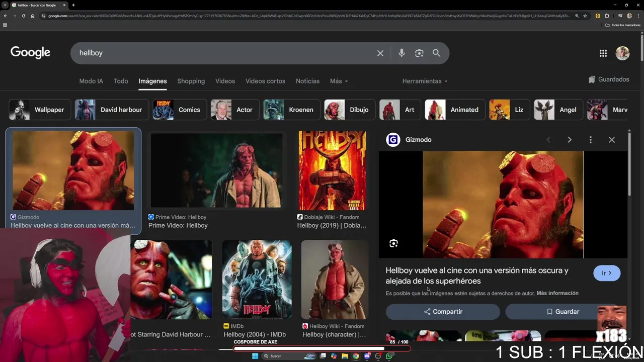Start voice search with the microphone icon
Image resolution: width=644 pixels, height=362 pixels.
coord(401,53)
